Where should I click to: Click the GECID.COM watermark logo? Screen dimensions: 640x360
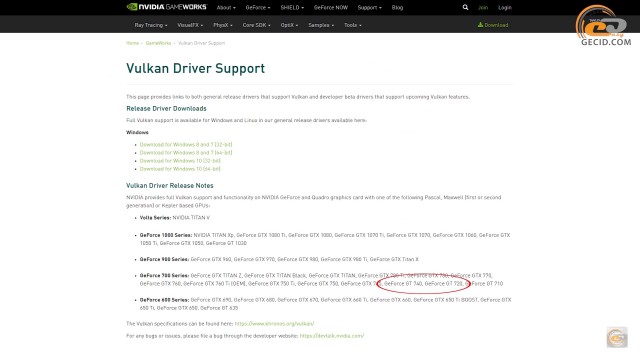[x=604, y=26]
